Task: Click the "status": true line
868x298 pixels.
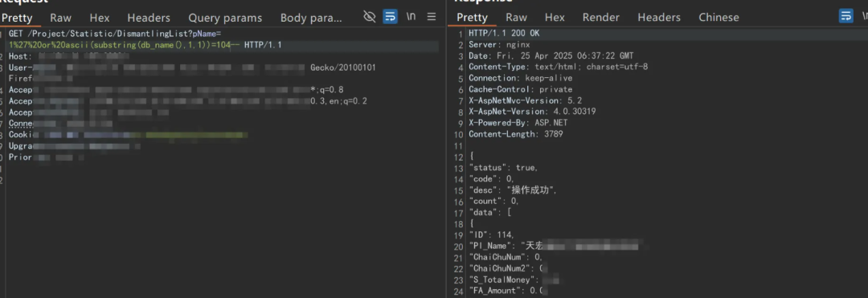Action: [503, 168]
